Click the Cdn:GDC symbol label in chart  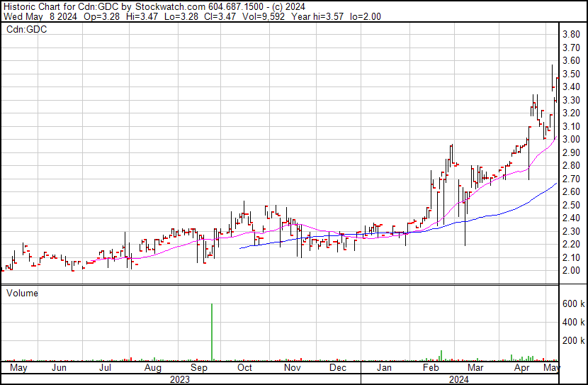pyautogui.click(x=27, y=30)
